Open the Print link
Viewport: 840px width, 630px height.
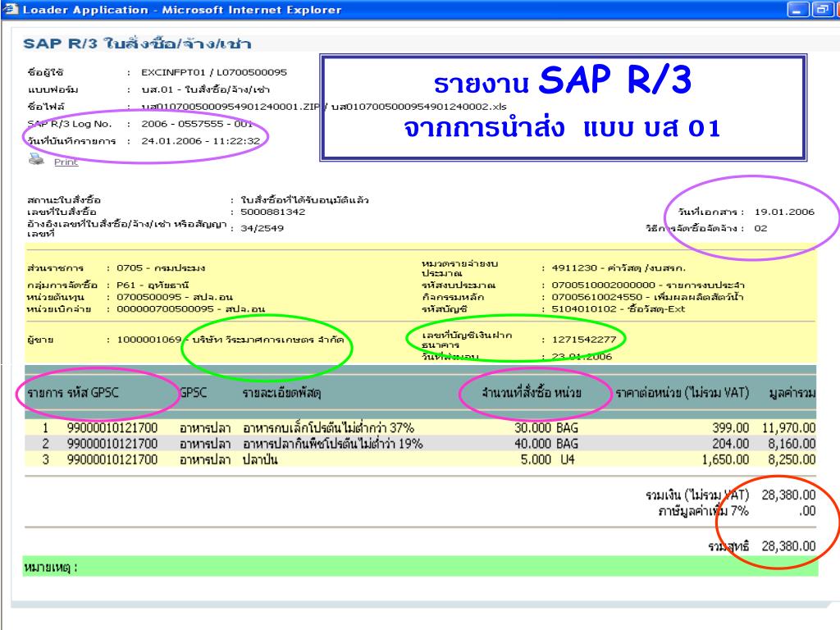(66, 162)
